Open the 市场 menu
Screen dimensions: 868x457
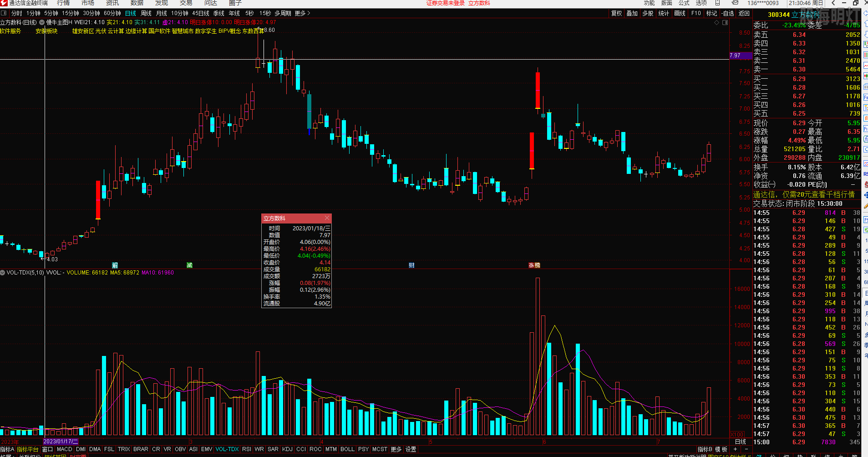[x=88, y=3]
